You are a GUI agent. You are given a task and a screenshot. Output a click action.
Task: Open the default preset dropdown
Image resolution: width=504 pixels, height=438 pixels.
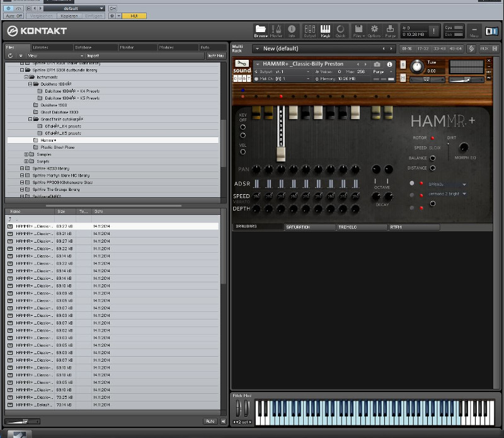click(74, 8)
